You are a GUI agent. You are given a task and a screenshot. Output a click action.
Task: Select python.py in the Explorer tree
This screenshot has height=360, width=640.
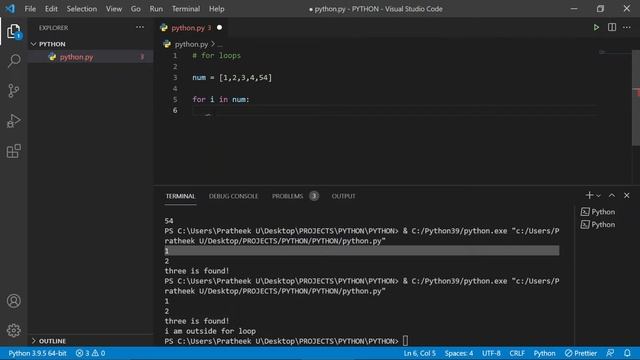(x=76, y=57)
